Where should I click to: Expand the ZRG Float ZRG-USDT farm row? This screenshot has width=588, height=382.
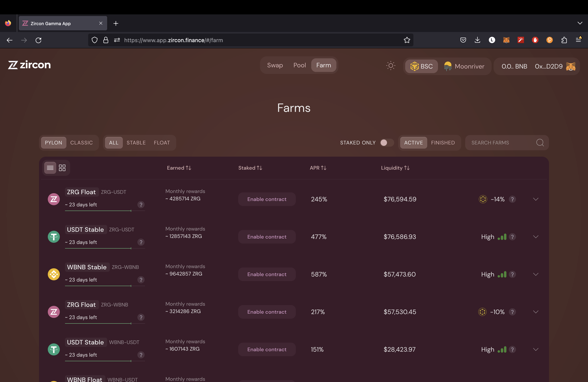pos(536,199)
